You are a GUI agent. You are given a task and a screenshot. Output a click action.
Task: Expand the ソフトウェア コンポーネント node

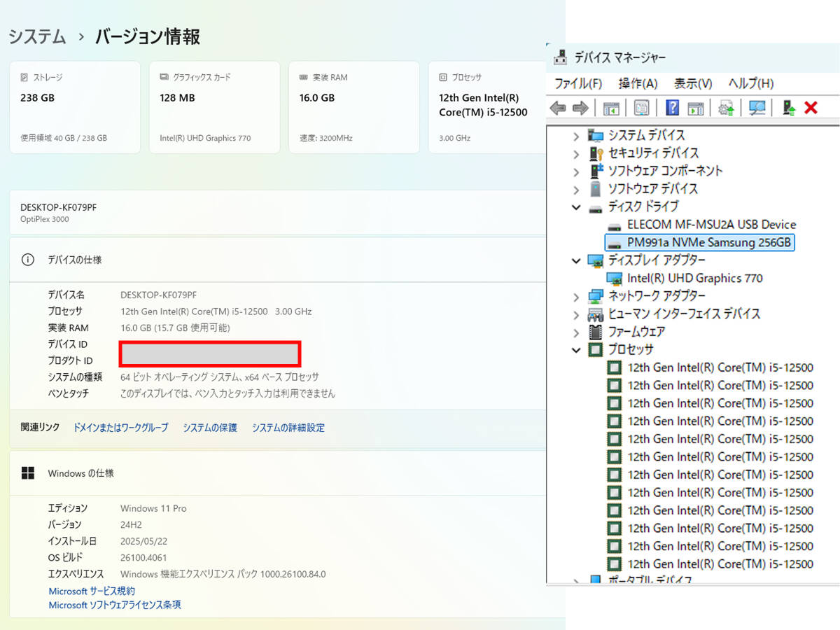(x=576, y=171)
